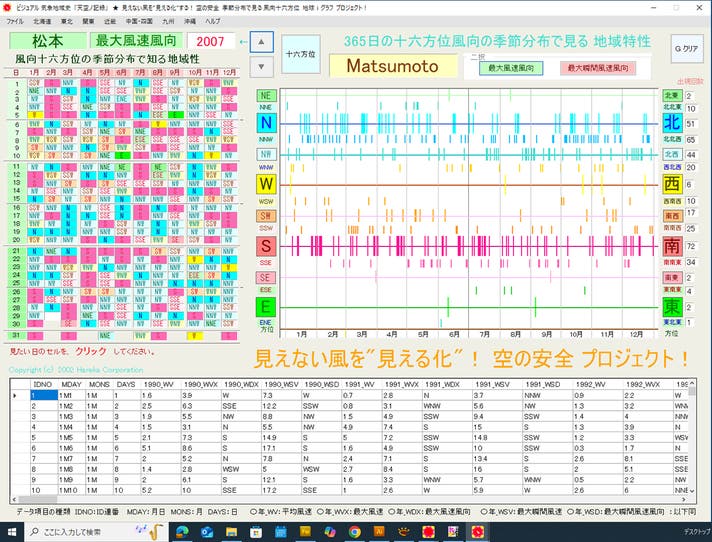The width and height of the screenshot is (712, 542).
Task: Click the down arrow year stepper
Action: tap(260, 68)
